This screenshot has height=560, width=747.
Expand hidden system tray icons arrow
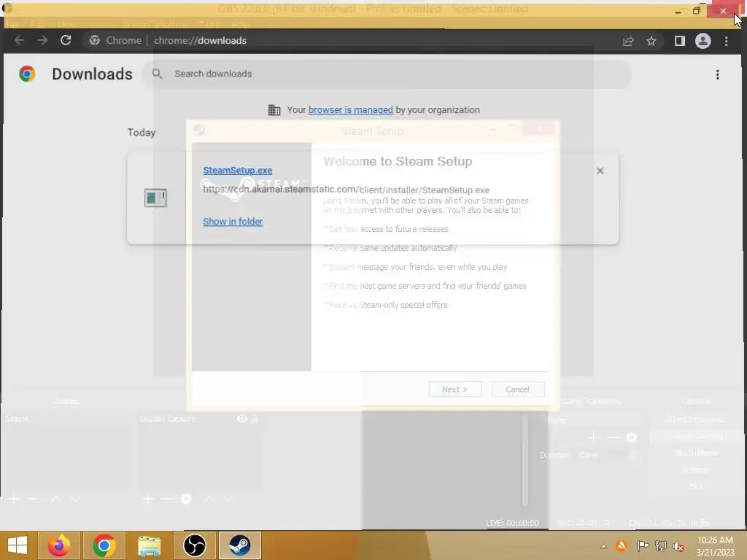pos(603,546)
